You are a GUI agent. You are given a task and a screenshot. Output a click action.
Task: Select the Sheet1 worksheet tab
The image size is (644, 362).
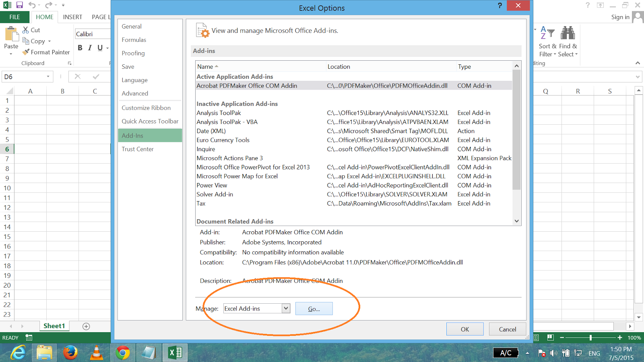[54, 326]
